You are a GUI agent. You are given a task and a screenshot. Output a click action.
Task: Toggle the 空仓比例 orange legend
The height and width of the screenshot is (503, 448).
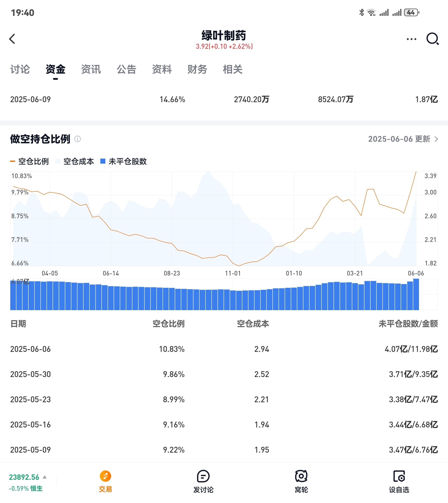[x=29, y=161]
